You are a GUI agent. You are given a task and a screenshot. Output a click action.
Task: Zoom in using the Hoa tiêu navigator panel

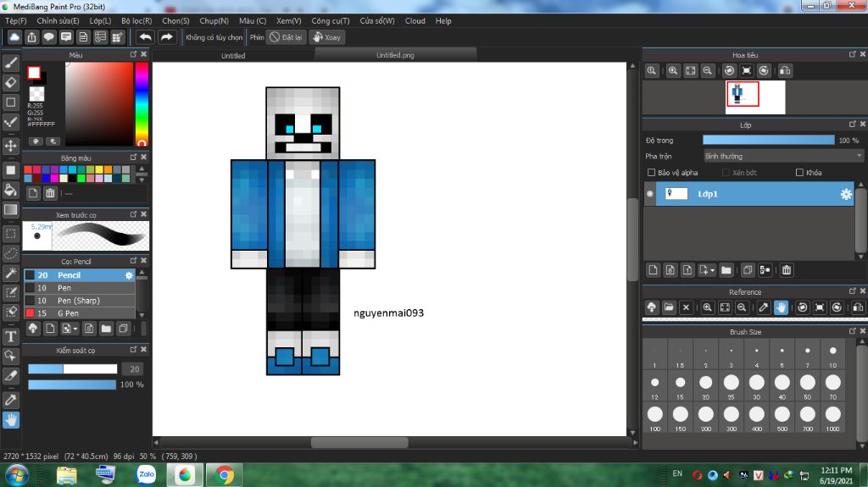[673, 71]
